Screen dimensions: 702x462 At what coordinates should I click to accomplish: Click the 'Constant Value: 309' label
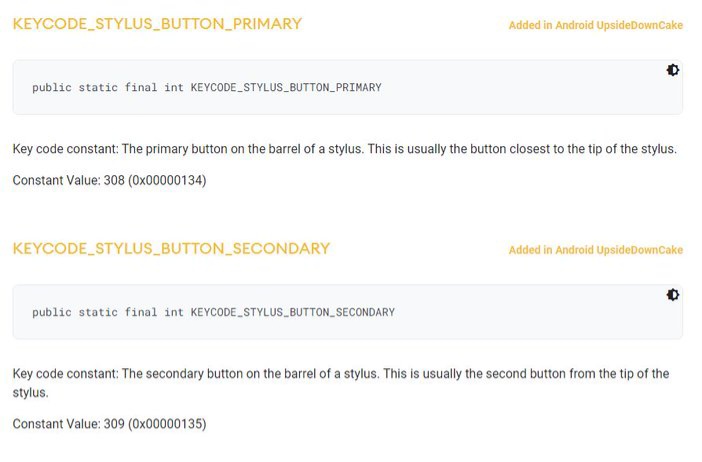[68, 424]
